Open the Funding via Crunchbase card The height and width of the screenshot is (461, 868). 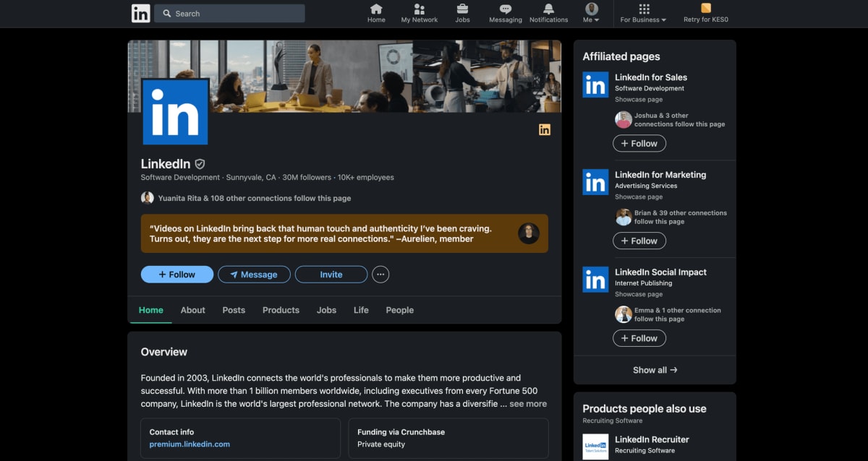point(448,438)
